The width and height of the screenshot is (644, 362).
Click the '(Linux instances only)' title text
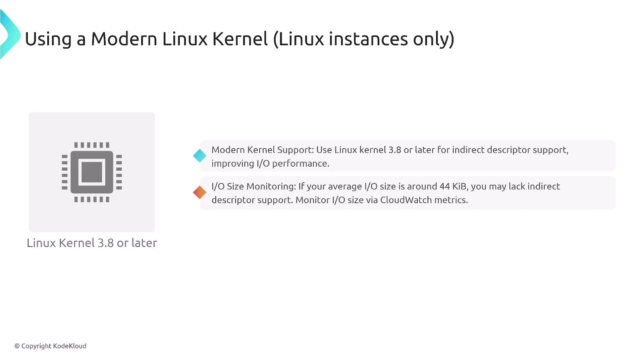point(364,39)
